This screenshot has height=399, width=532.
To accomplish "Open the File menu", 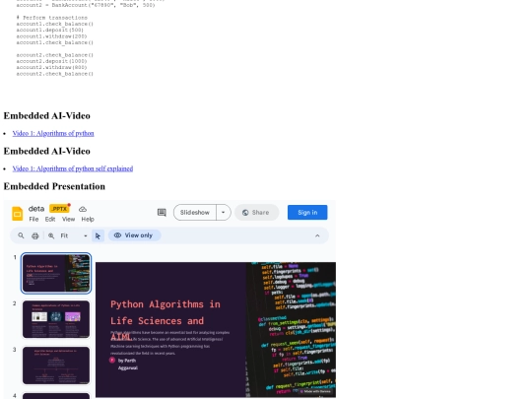I will click(x=33, y=219).
